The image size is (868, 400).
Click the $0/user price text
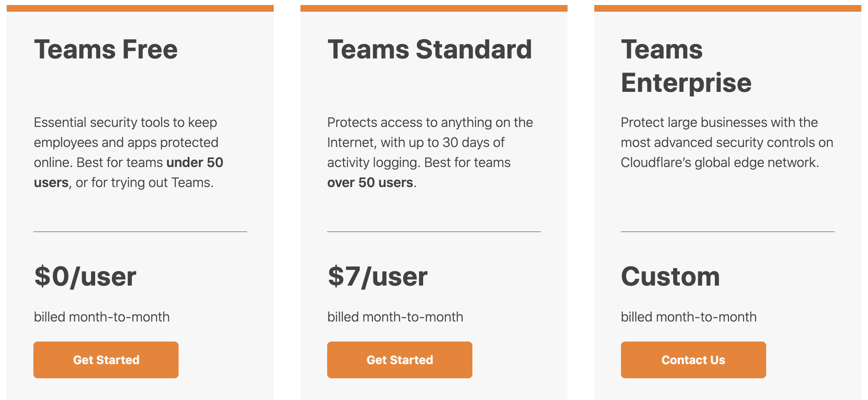(85, 276)
